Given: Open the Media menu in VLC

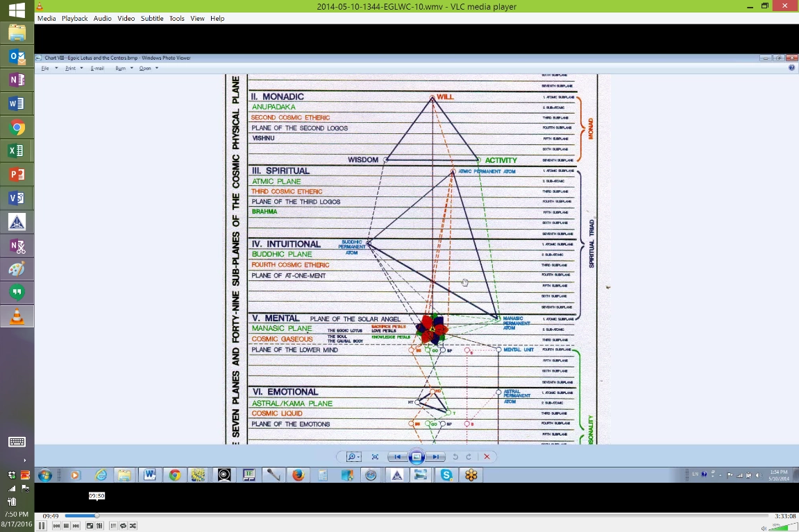Looking at the screenshot, I should [47, 18].
